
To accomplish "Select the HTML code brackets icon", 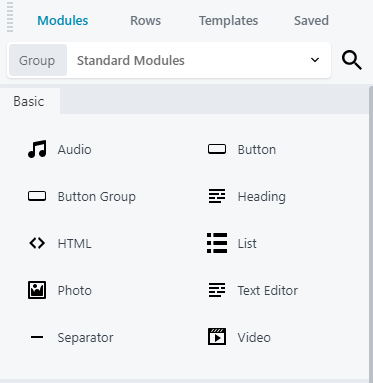I will pos(37,243).
